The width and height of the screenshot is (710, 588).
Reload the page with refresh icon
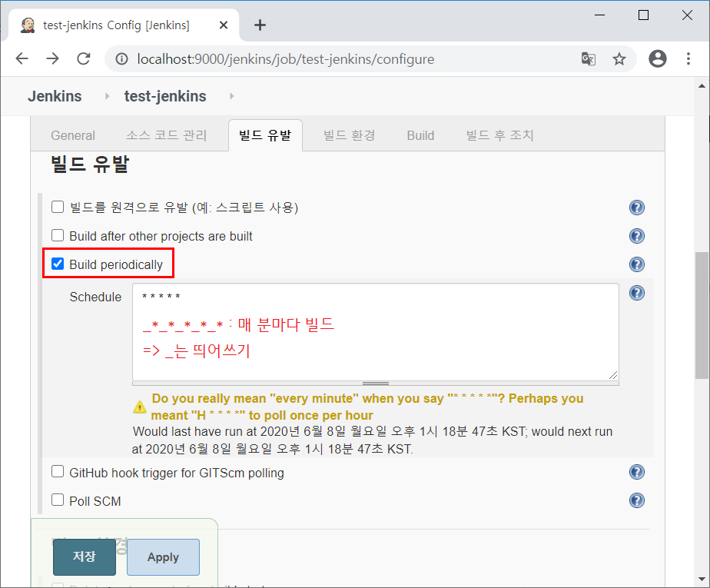point(83,58)
